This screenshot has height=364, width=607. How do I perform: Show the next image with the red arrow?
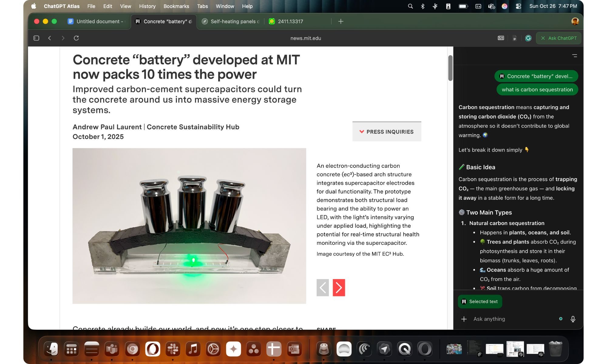tap(339, 288)
